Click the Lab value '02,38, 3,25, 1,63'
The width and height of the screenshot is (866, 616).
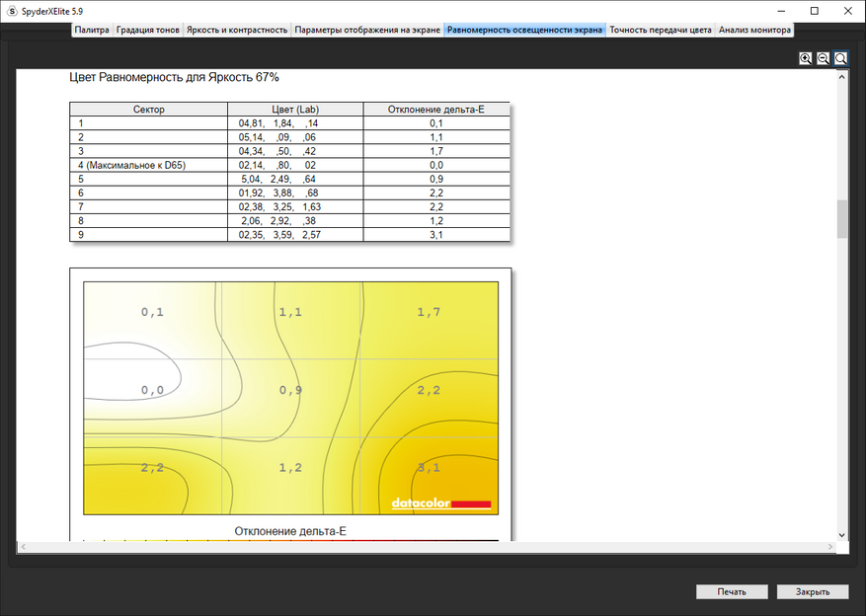pos(279,207)
